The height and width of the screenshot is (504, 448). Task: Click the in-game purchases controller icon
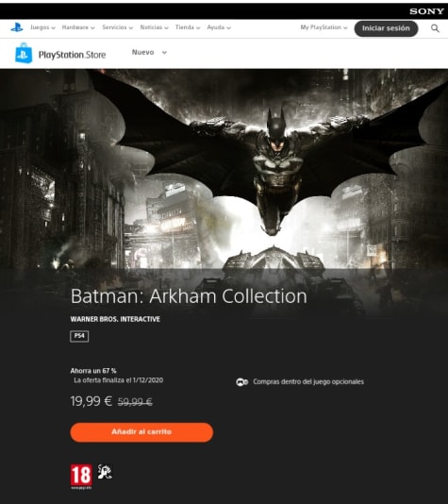pyautogui.click(x=242, y=382)
